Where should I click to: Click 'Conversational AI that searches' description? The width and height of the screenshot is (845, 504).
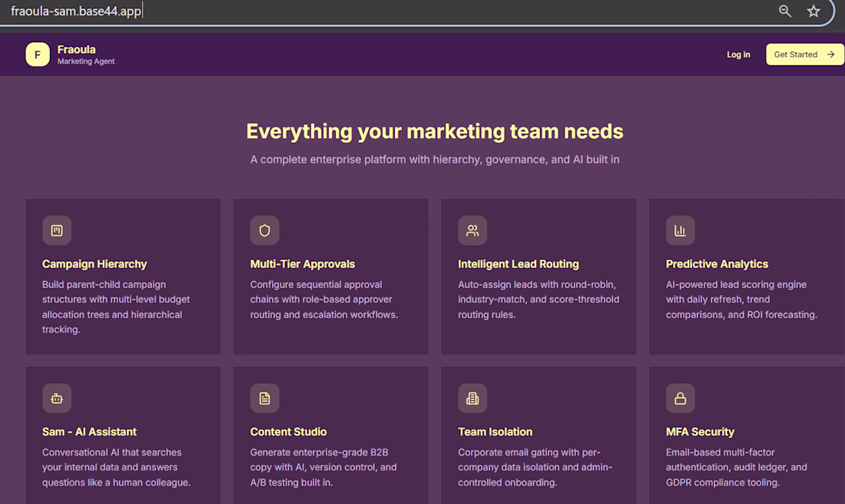[x=117, y=467]
